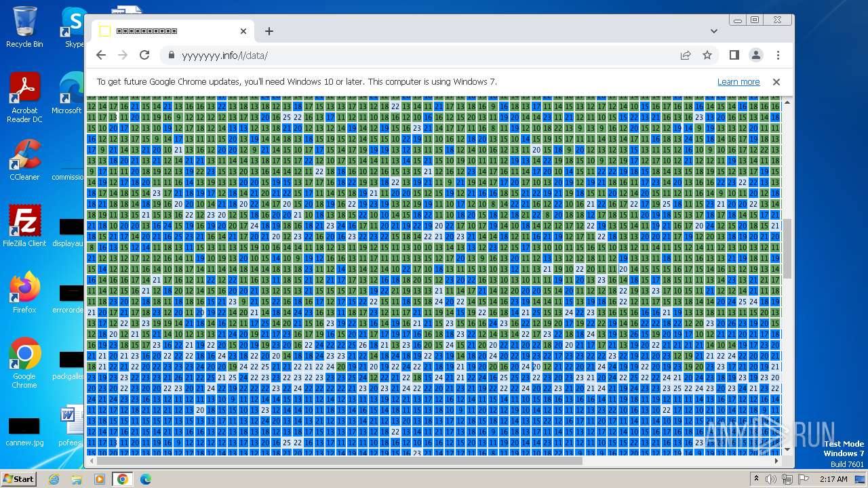Screen dimensions: 868x488
Task: Open Microsoft Edge desktop shortcut
Action: click(70, 94)
